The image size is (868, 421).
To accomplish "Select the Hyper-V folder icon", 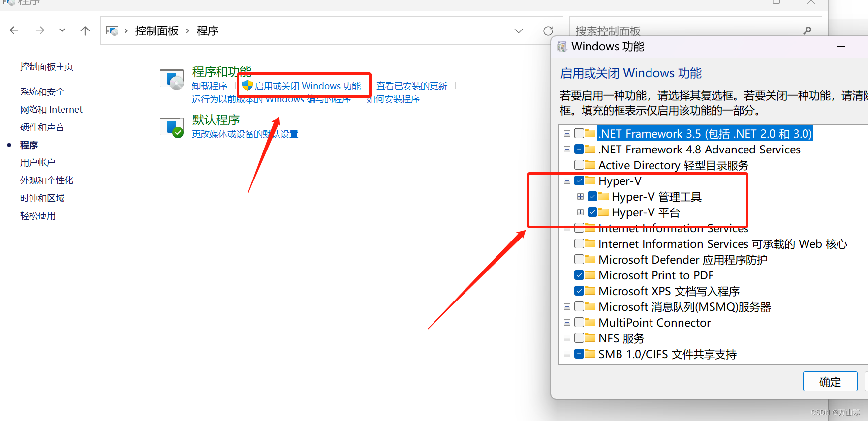I will pyautogui.click(x=590, y=181).
